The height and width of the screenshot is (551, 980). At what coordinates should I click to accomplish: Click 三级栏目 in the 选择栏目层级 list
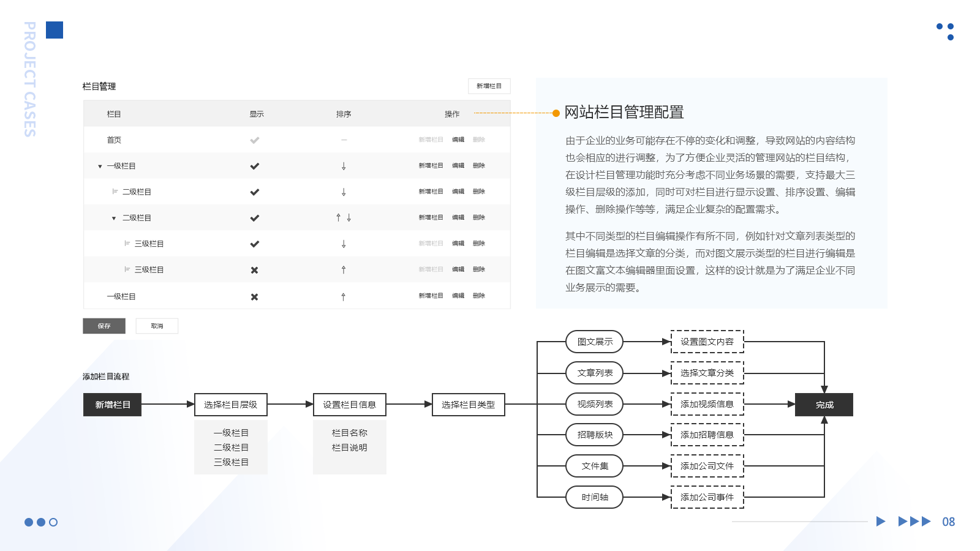(x=231, y=462)
